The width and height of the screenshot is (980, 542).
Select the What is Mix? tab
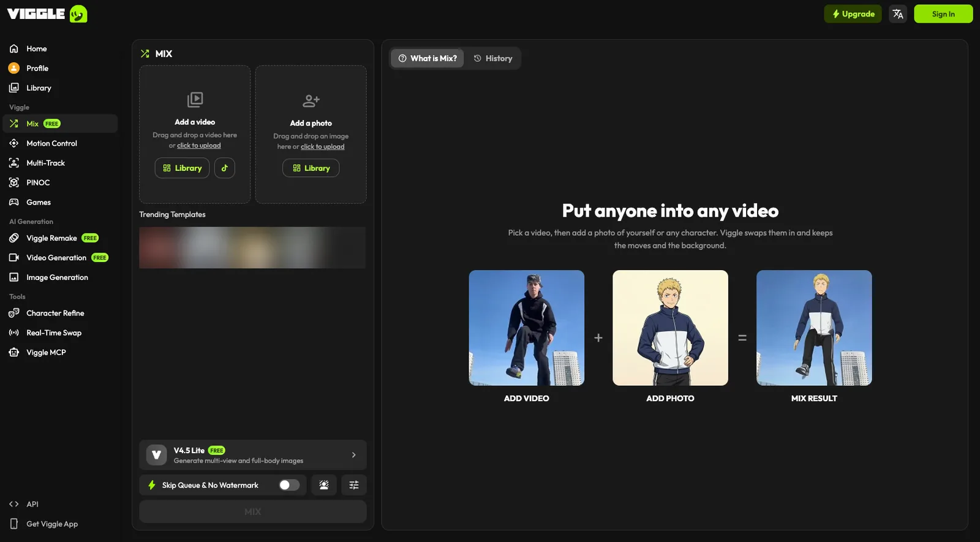pyautogui.click(x=428, y=58)
